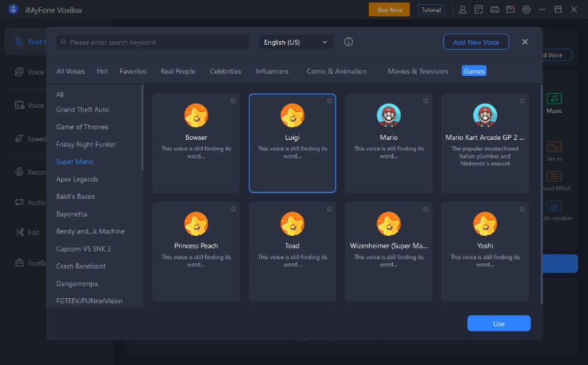Choose Apex Legends in game list

[x=77, y=179]
